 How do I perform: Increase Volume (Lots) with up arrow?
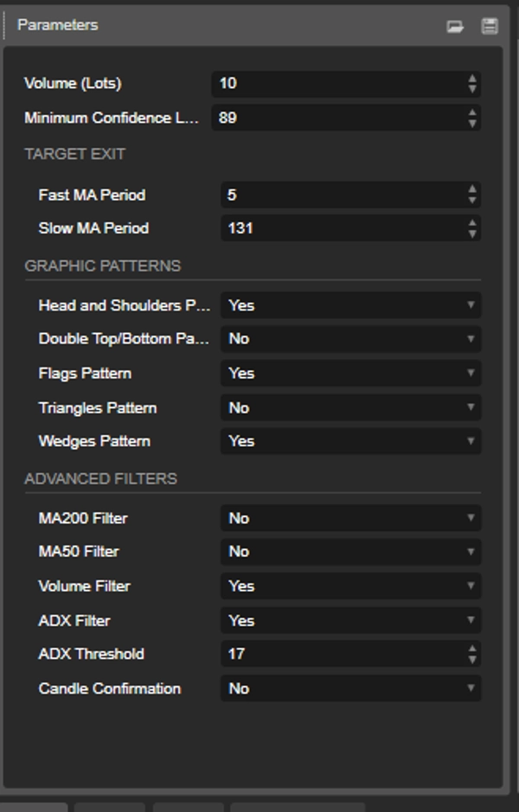click(x=472, y=79)
